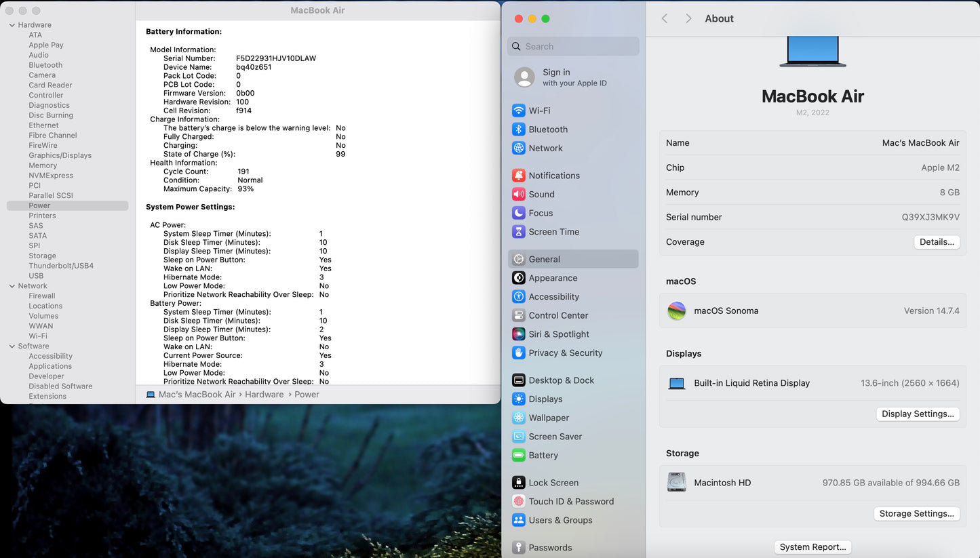Select Wi-Fi in System Information Network list
Image resolution: width=980 pixels, height=558 pixels.
(x=38, y=336)
